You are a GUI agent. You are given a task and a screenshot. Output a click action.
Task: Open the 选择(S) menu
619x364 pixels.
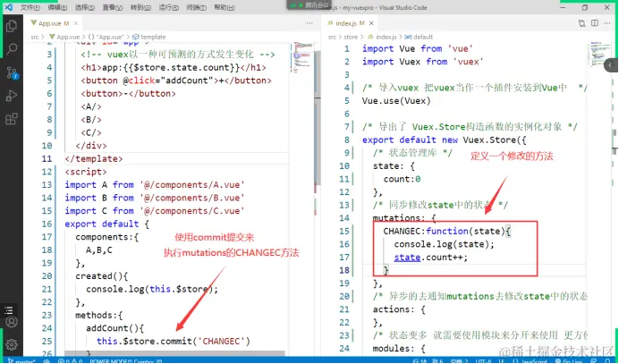pos(84,7)
